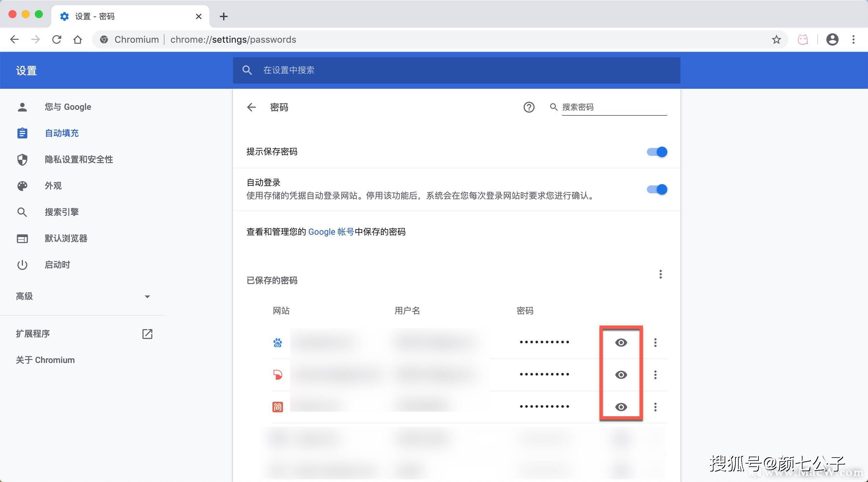Screen dimensions: 868x482
Task: Click the 简 site icon
Action: click(x=277, y=407)
